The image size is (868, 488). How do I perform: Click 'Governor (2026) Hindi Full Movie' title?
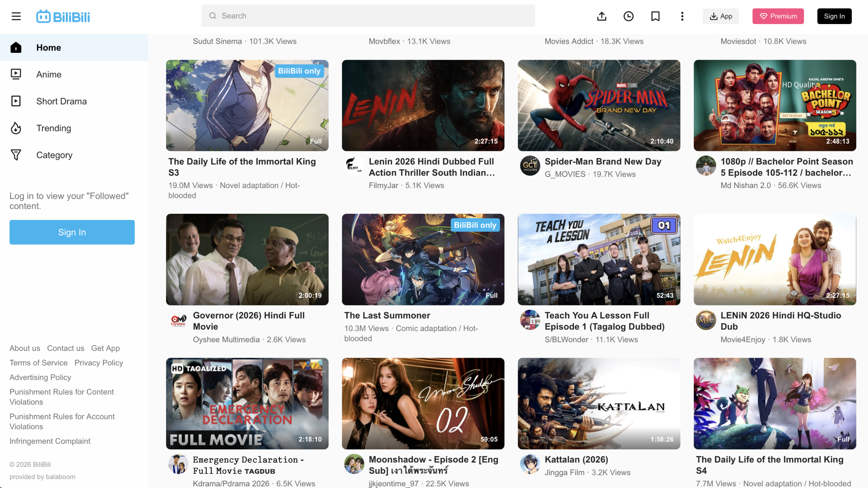[x=249, y=321]
